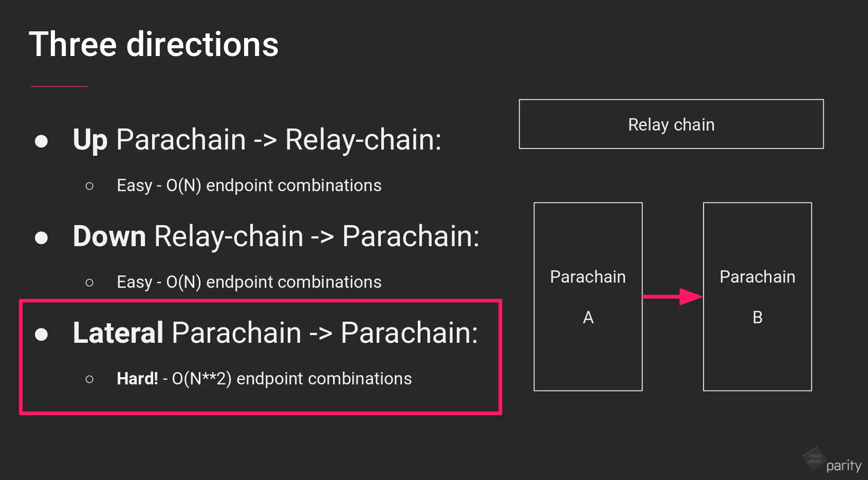Viewport: 868px width, 480px height.
Task: Select the Parachain A box
Action: [588, 297]
